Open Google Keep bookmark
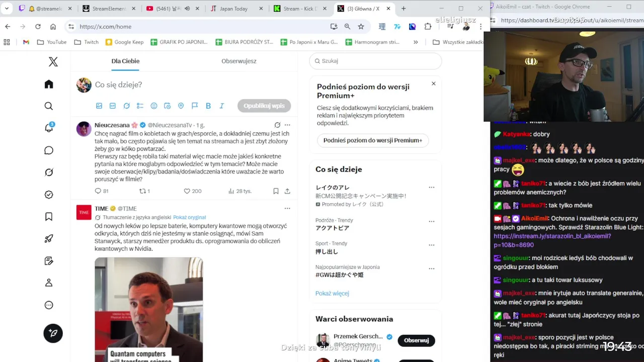The image size is (644, 362). pos(124,42)
